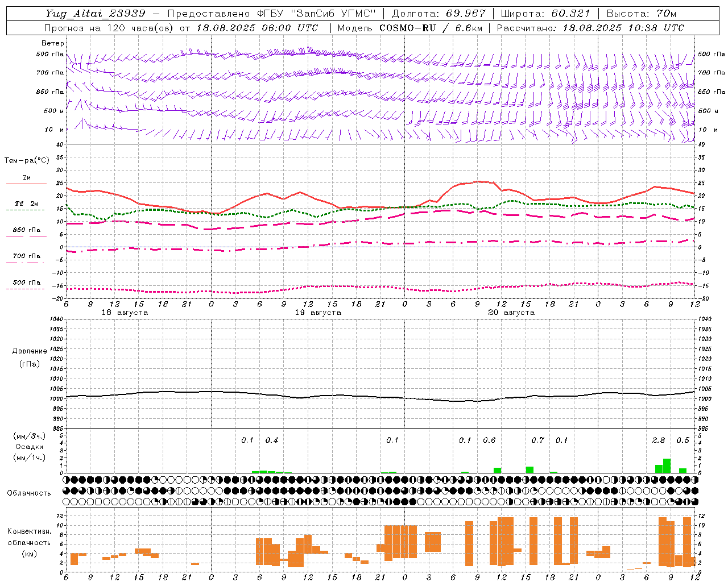Click the station title Yug_Altai_23939

(x=96, y=14)
